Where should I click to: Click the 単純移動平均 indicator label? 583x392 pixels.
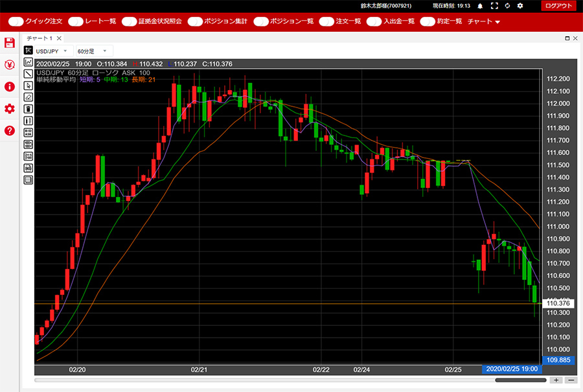click(56, 80)
